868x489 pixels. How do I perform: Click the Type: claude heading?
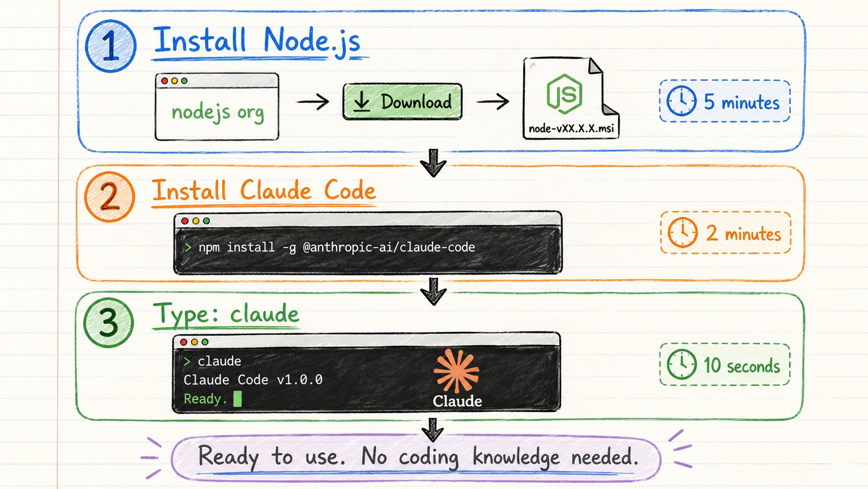click(x=226, y=315)
